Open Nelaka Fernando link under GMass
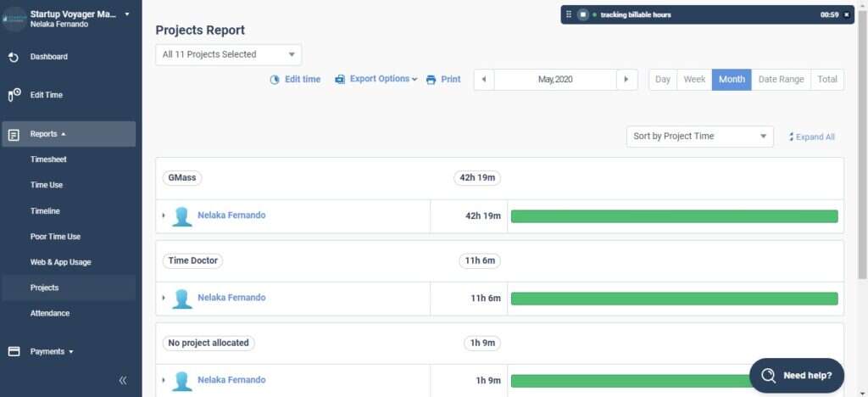Screen dimensions: 868x397 [231, 215]
